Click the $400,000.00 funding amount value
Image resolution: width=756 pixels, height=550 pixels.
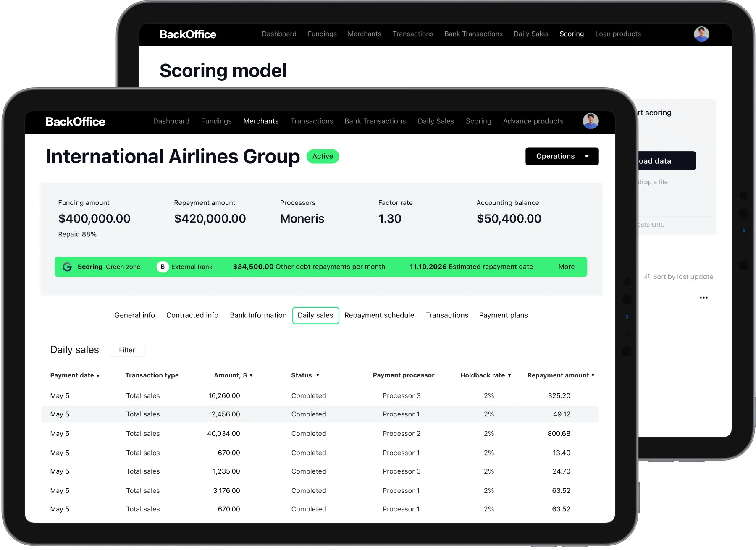point(94,219)
